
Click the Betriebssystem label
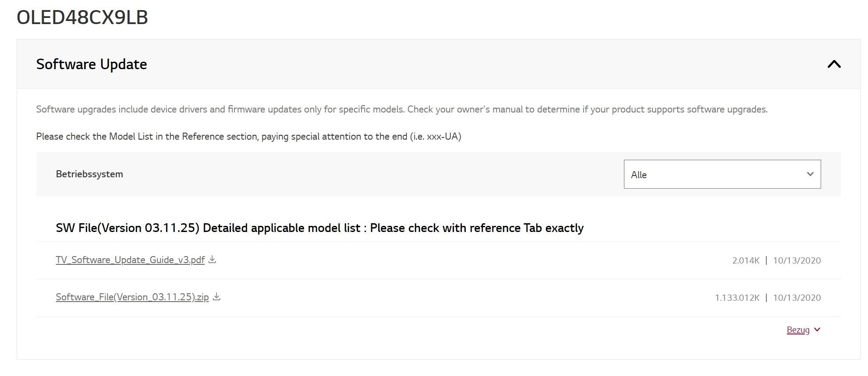point(89,174)
